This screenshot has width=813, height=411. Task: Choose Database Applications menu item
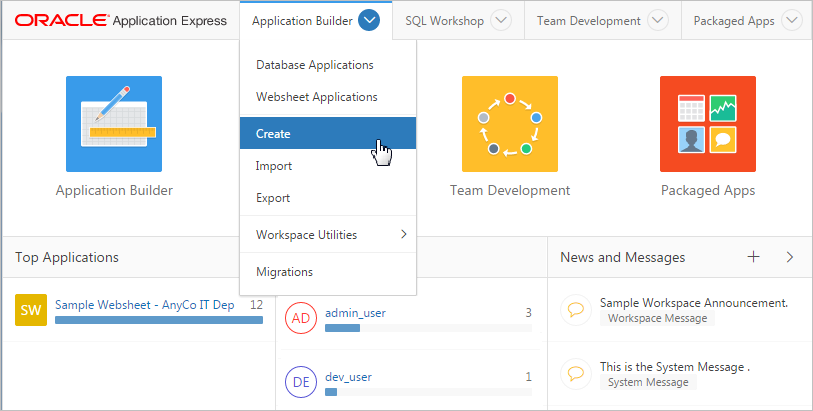pyautogui.click(x=314, y=65)
